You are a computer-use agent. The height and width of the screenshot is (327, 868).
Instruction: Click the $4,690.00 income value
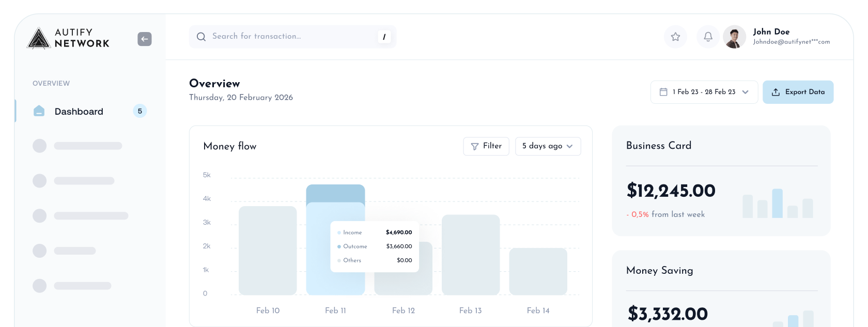coord(399,232)
